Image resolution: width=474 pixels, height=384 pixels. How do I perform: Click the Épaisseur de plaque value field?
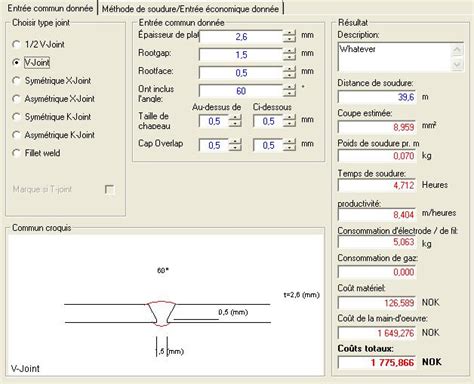click(241, 36)
